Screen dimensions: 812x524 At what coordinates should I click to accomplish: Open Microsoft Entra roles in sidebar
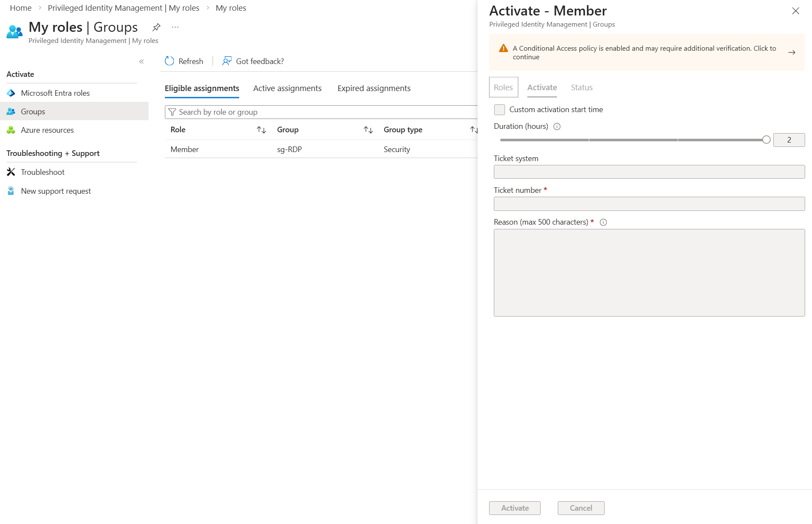55,93
